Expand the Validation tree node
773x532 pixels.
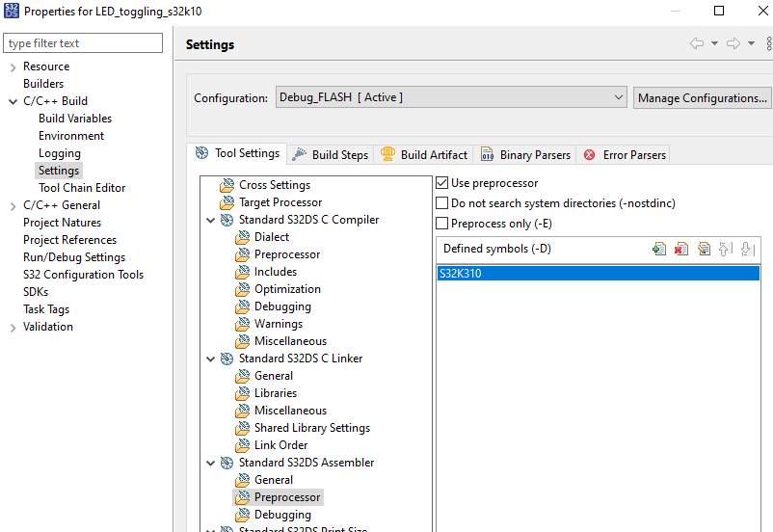tap(13, 328)
